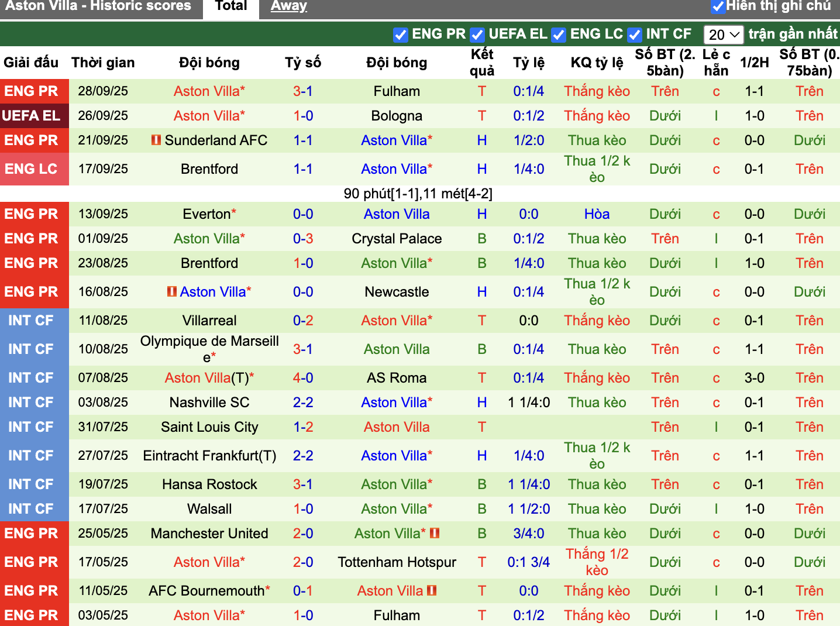
Task: Open the Everton team link
Action: [x=206, y=214]
